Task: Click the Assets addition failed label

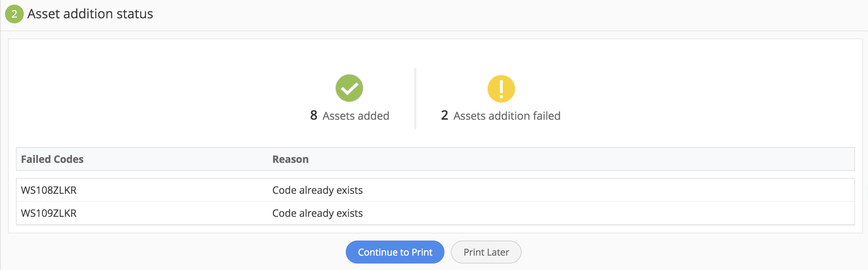Action: pyautogui.click(x=507, y=116)
